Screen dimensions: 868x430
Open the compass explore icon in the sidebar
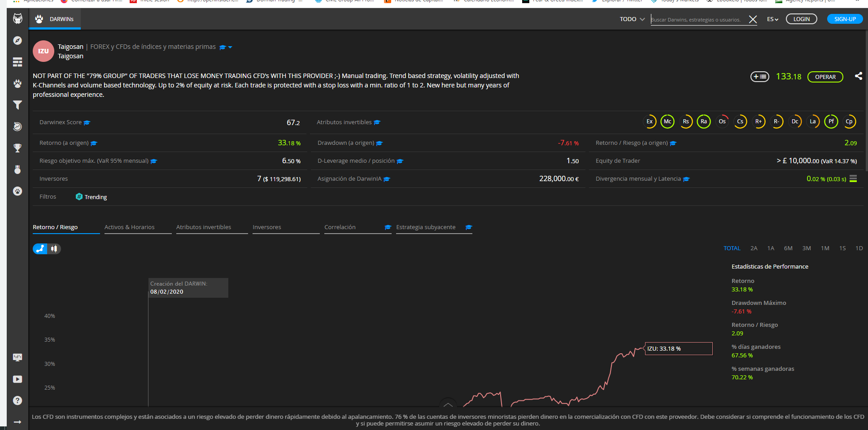tap(17, 40)
